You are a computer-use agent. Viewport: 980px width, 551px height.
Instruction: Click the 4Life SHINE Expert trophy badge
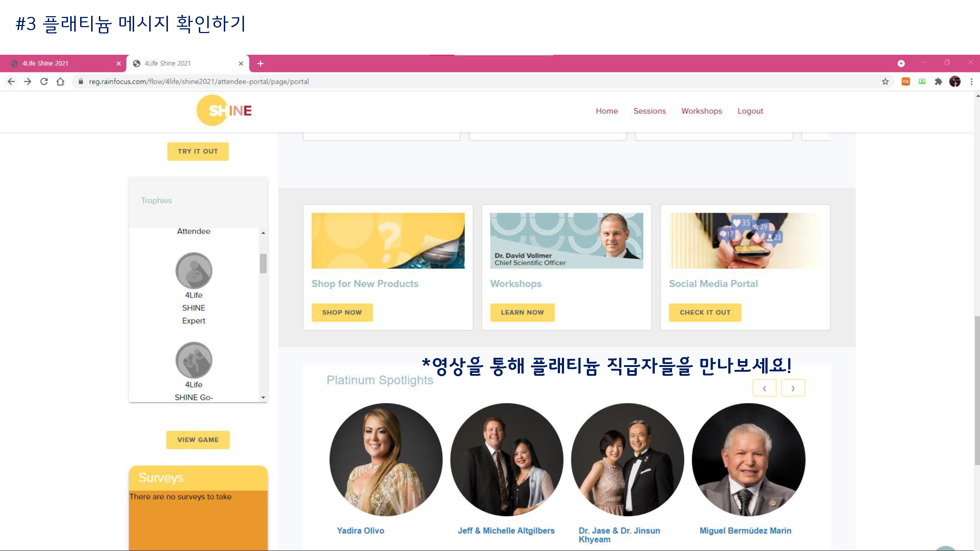(194, 271)
